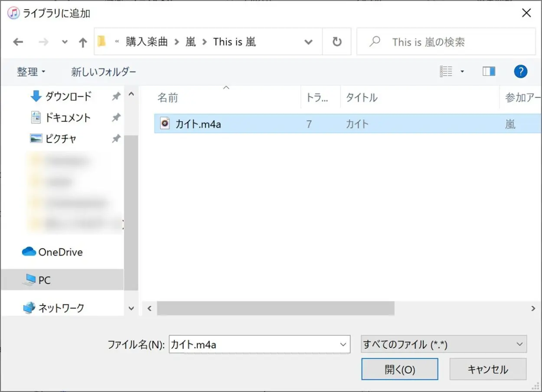The height and width of the screenshot is (392, 542).
Task: Open ダウンロード in the sidebar
Action: 69,97
